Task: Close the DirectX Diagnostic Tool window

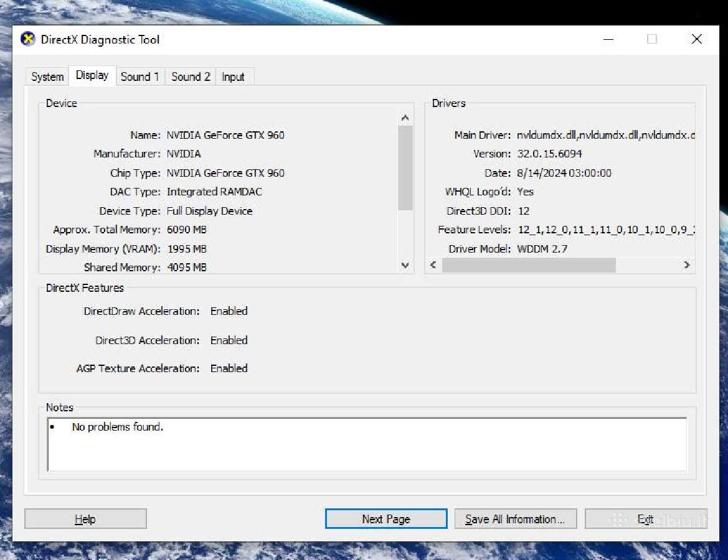Action: (x=696, y=39)
